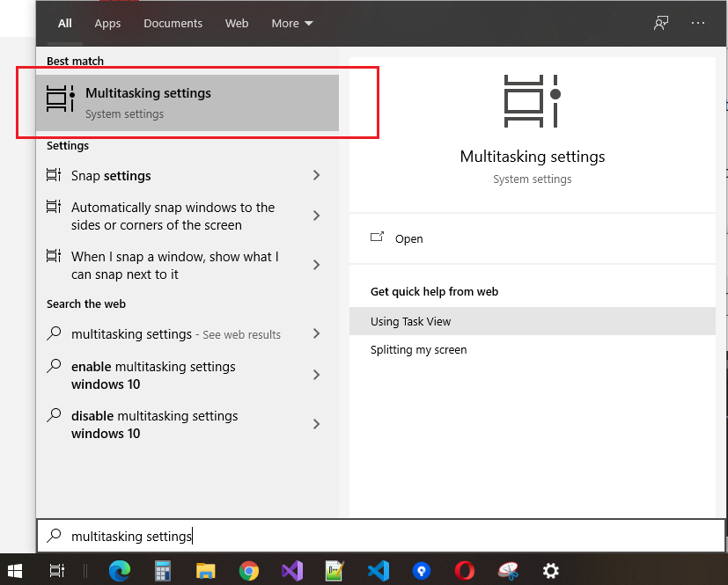
Task: Open the green notepad taskbar app
Action: click(335, 571)
